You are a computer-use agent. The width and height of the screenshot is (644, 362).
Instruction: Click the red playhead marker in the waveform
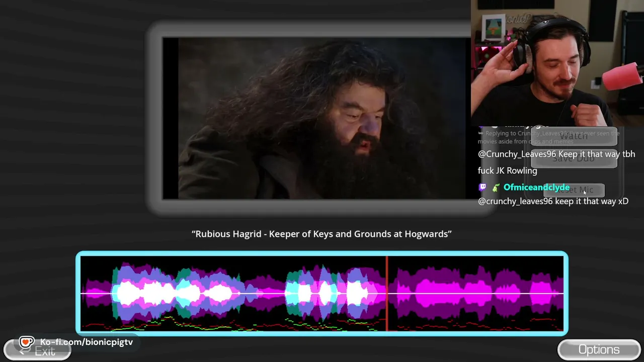(387, 294)
